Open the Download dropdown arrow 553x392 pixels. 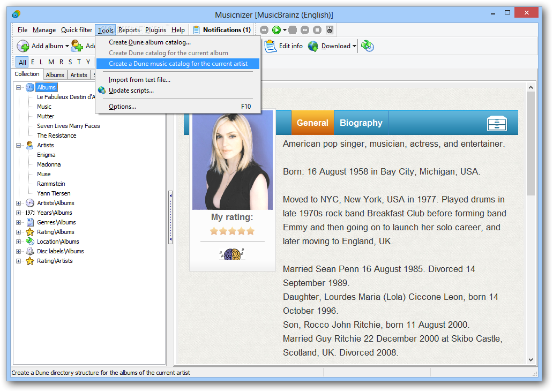(354, 46)
